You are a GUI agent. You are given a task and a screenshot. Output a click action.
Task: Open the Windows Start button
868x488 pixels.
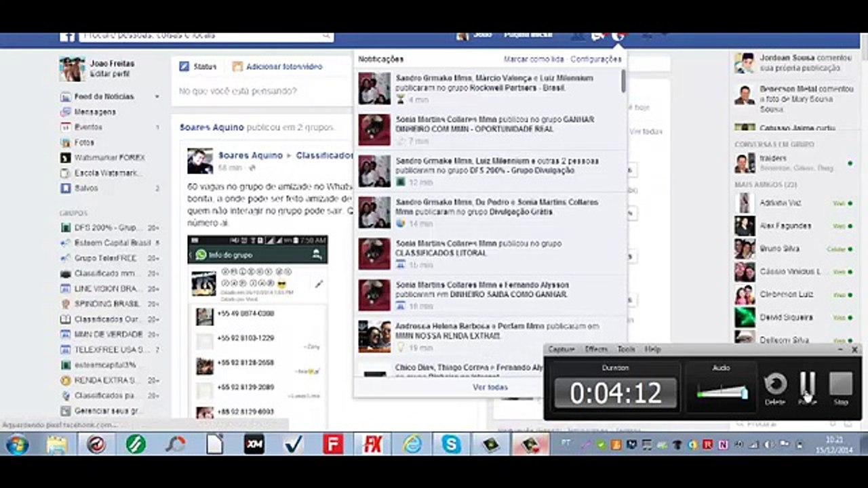(x=16, y=445)
